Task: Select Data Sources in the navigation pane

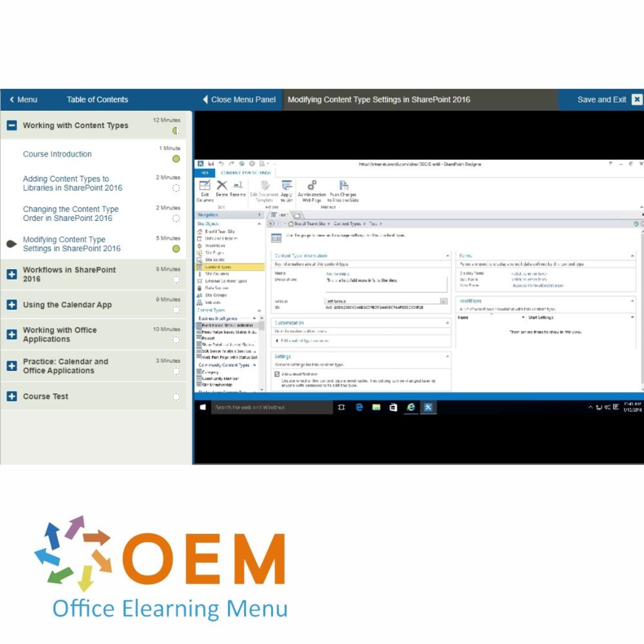Action: pos(216,288)
